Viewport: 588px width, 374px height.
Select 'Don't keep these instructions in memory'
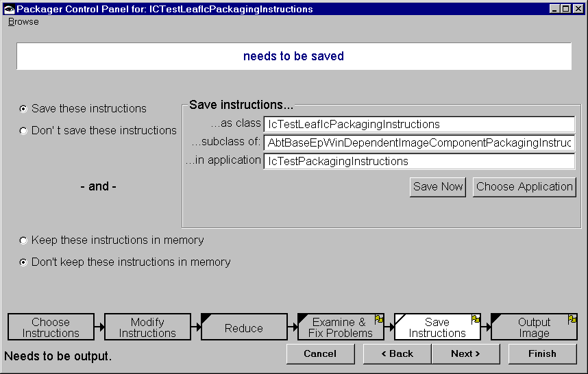click(23, 262)
